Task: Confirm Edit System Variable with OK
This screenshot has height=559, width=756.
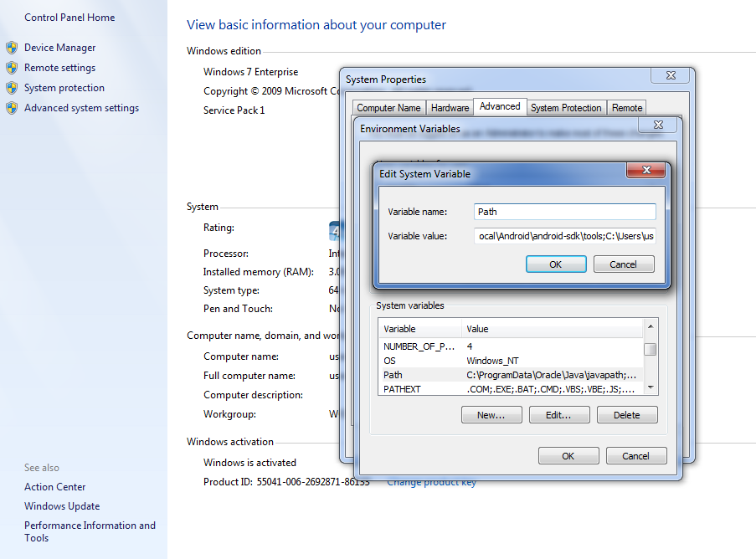Action: click(x=556, y=264)
